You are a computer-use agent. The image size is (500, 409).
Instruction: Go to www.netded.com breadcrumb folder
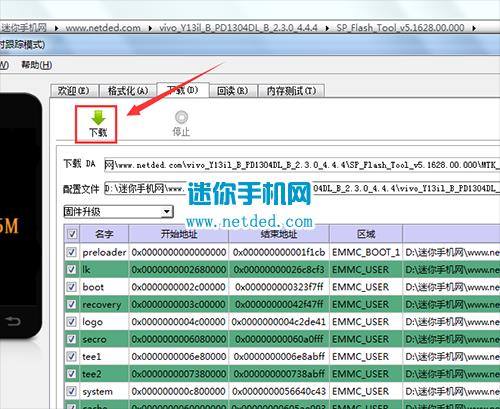tap(103, 28)
